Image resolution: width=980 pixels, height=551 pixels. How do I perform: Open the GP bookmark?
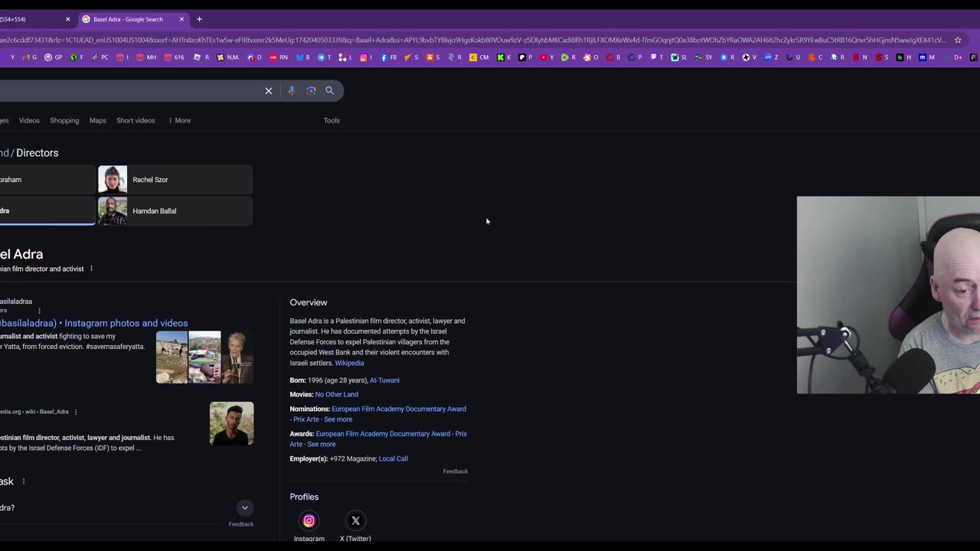[x=53, y=57]
